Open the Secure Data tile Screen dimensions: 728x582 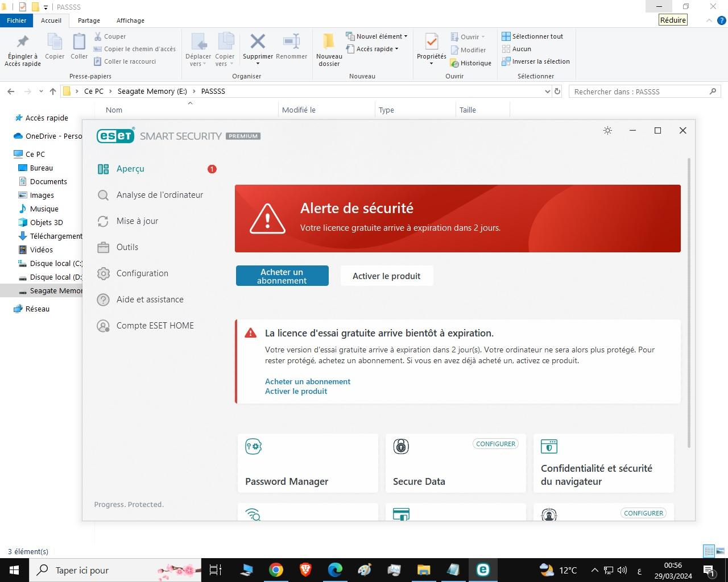click(456, 463)
